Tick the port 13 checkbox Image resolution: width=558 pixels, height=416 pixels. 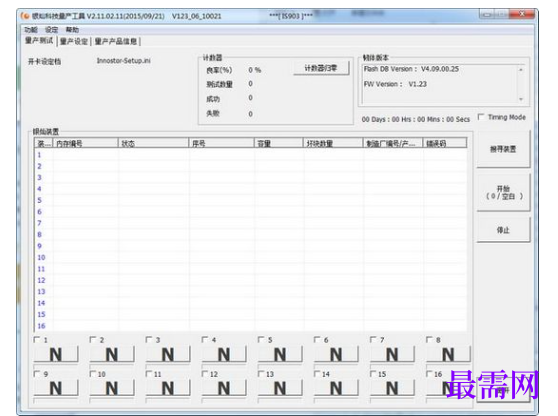point(261,374)
